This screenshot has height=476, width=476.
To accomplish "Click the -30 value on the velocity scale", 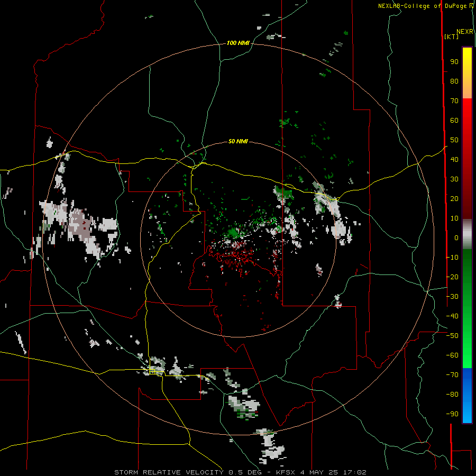I will (x=452, y=297).
